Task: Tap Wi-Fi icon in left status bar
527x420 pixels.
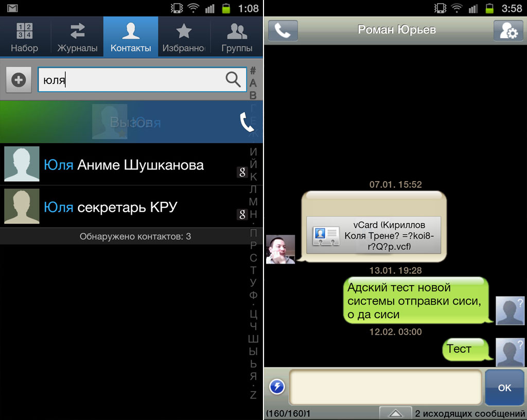Action: [x=194, y=8]
